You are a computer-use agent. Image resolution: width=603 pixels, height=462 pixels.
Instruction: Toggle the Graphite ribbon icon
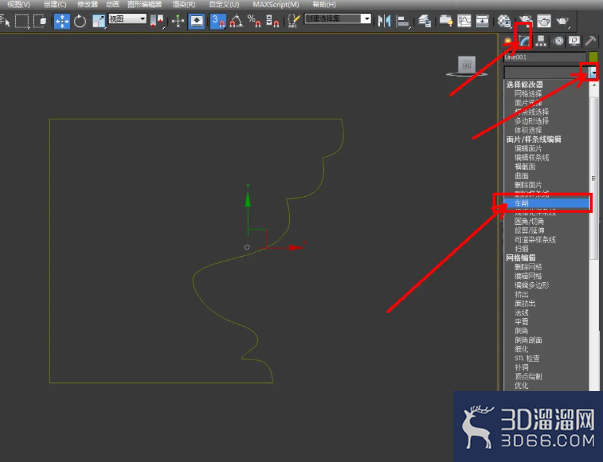pyautogui.click(x=446, y=21)
